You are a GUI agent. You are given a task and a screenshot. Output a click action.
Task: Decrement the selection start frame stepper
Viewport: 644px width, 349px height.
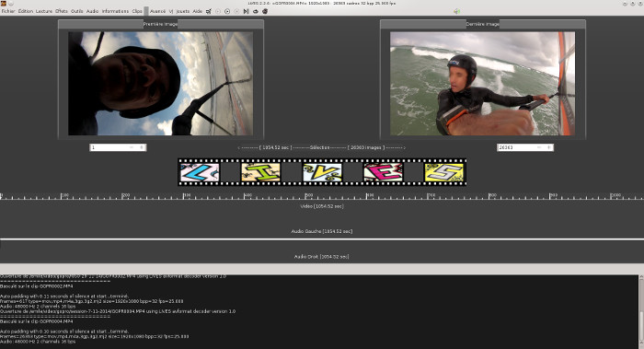tap(132, 147)
